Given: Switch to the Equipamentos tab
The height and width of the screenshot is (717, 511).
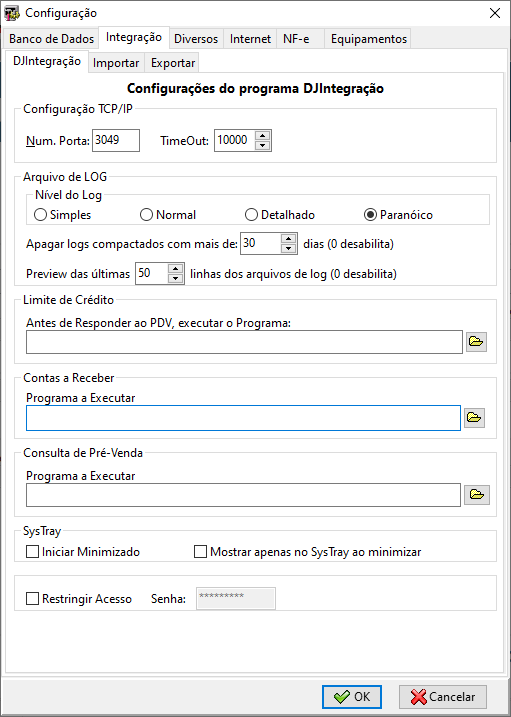Looking at the screenshot, I should [368, 39].
